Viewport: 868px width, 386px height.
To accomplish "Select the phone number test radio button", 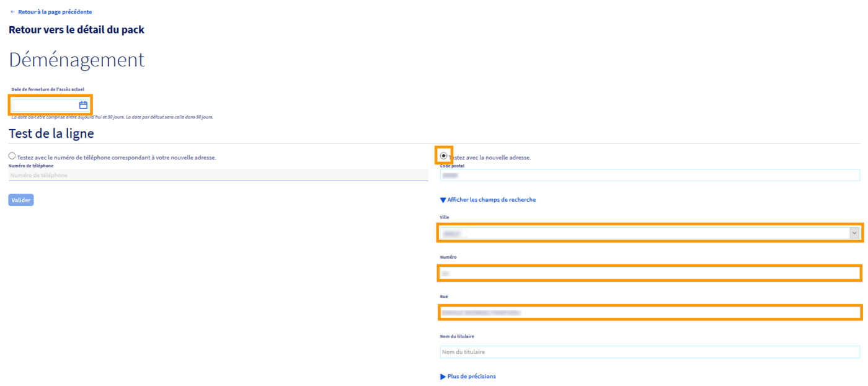I will pyautogui.click(x=12, y=156).
